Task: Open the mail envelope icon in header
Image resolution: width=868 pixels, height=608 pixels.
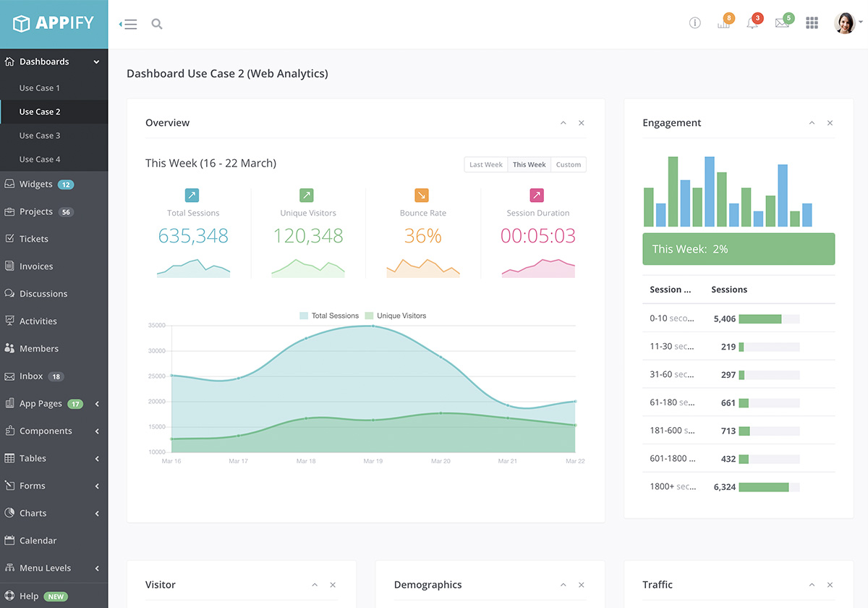Action: coord(782,23)
